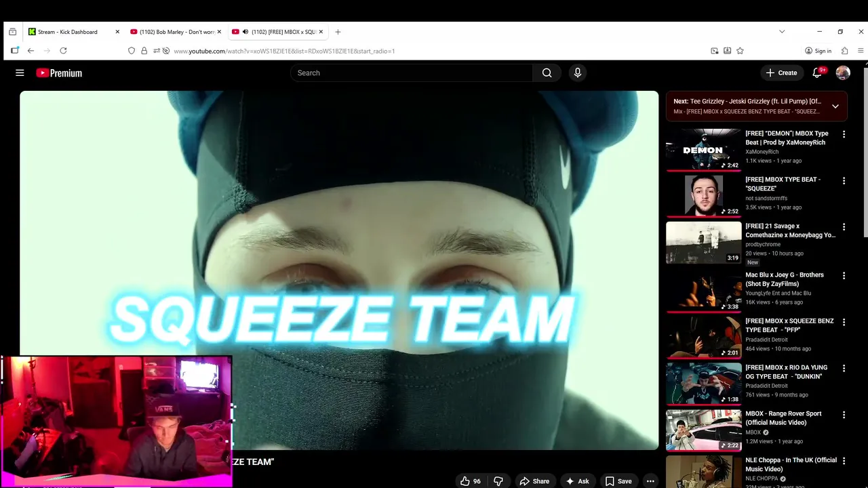This screenshot has height=488, width=868.
Task: Click the site security padlock icon
Action: pyautogui.click(x=144, y=51)
